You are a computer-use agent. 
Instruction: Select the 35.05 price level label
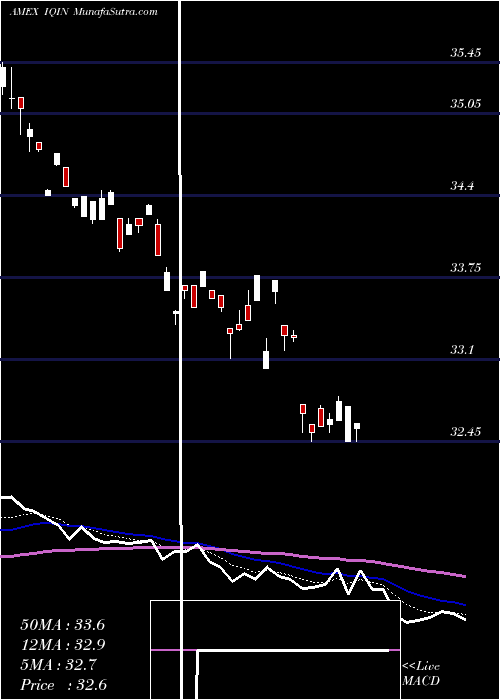coord(466,104)
